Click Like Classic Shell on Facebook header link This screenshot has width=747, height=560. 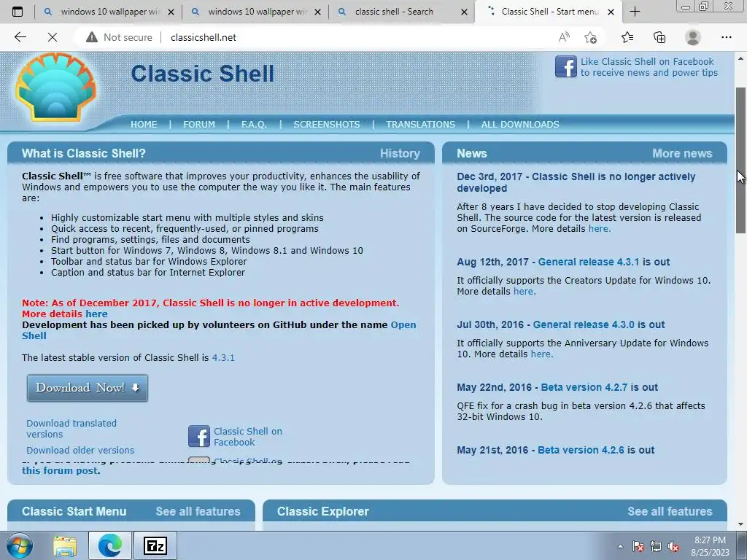click(x=649, y=67)
